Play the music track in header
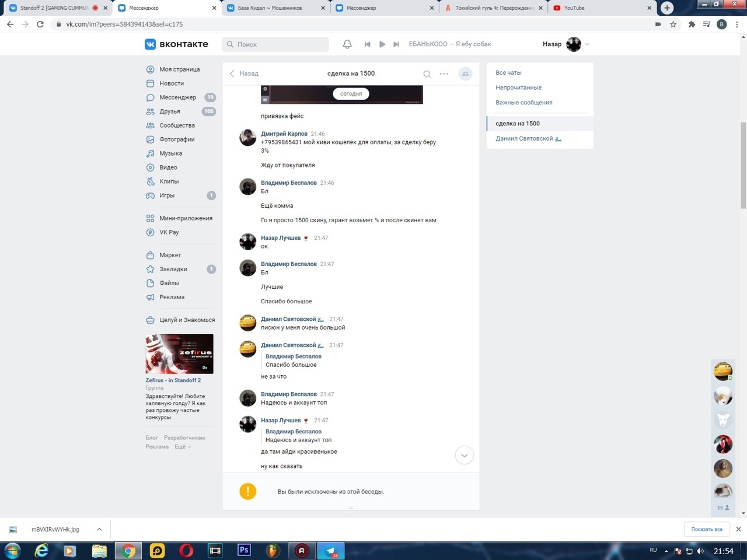747x560 pixels. (x=382, y=44)
